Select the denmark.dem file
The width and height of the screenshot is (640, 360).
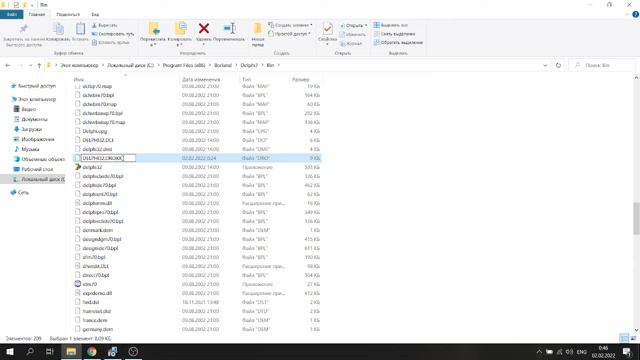(98, 230)
